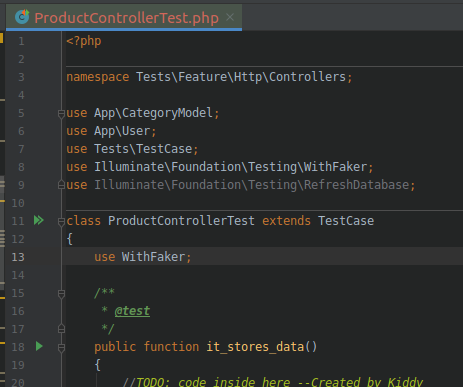The image size is (463, 387).
Task: Click the it_stores_data function name
Action: pos(255,347)
